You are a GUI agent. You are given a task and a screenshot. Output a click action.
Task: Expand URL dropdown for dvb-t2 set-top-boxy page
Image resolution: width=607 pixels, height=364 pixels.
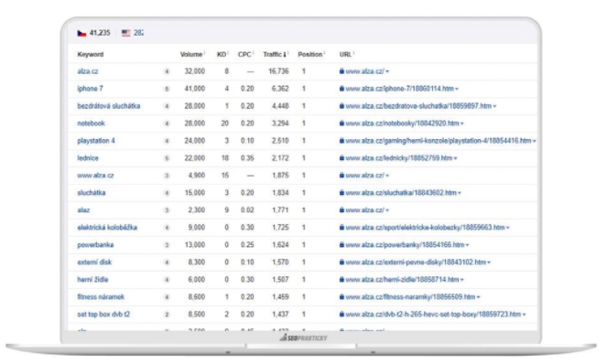(x=525, y=315)
